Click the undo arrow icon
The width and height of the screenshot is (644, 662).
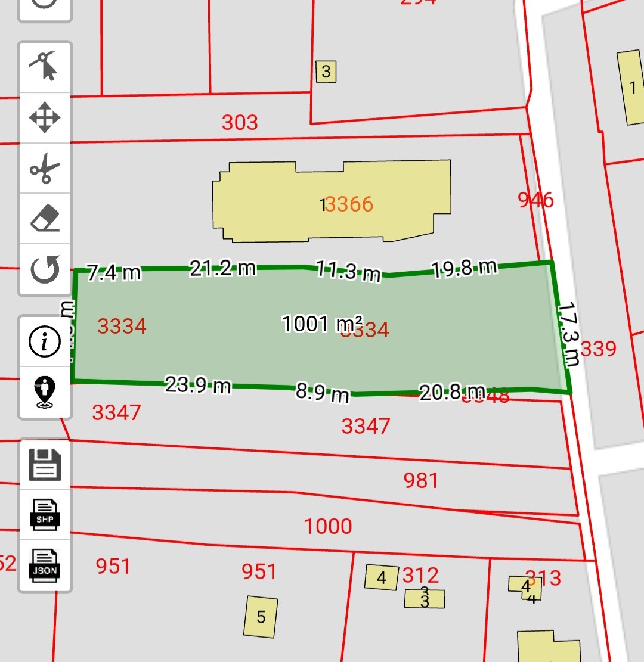[45, 269]
